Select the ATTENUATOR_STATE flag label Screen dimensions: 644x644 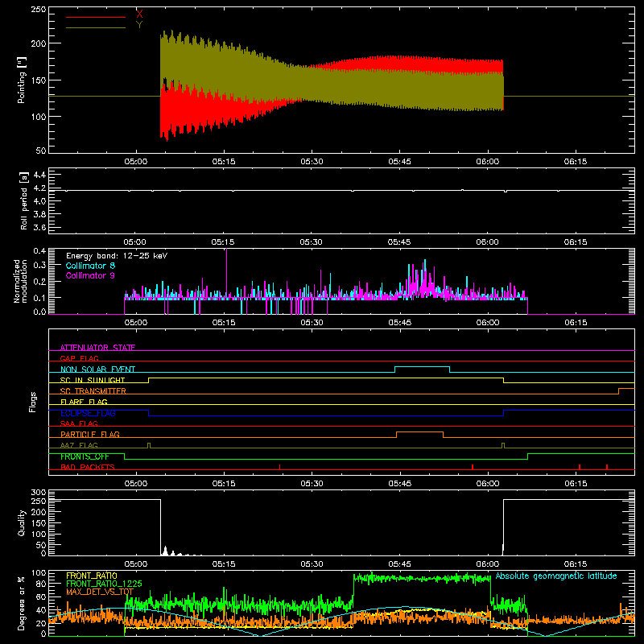97,348
